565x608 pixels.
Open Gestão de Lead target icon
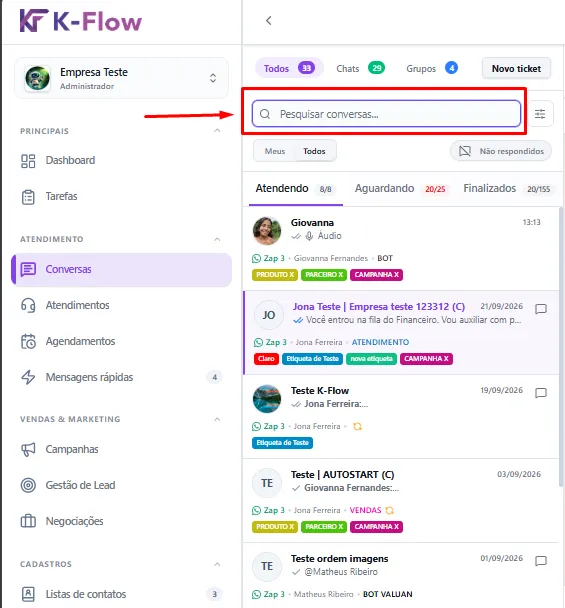pyautogui.click(x=28, y=485)
